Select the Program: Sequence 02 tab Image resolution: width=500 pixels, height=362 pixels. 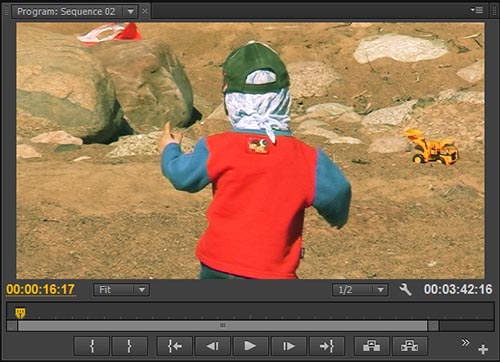click(x=66, y=12)
